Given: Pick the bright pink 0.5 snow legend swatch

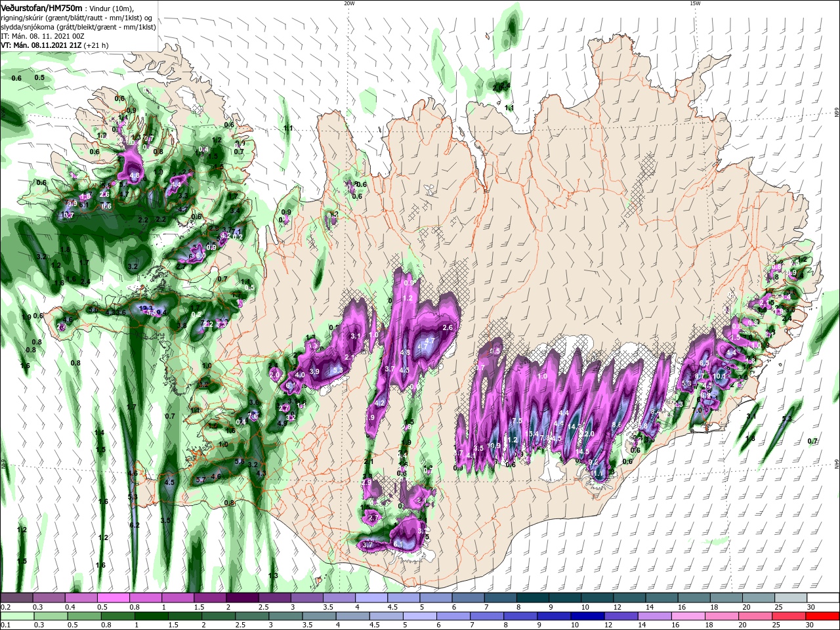Looking at the screenshot, I should [113, 597].
